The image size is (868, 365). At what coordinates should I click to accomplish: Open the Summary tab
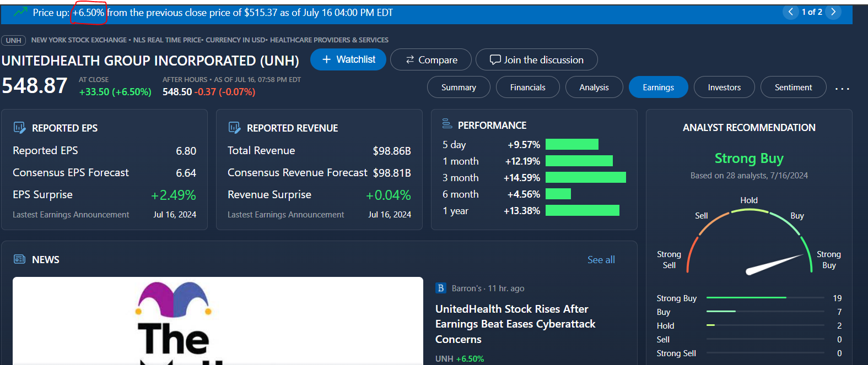point(459,88)
